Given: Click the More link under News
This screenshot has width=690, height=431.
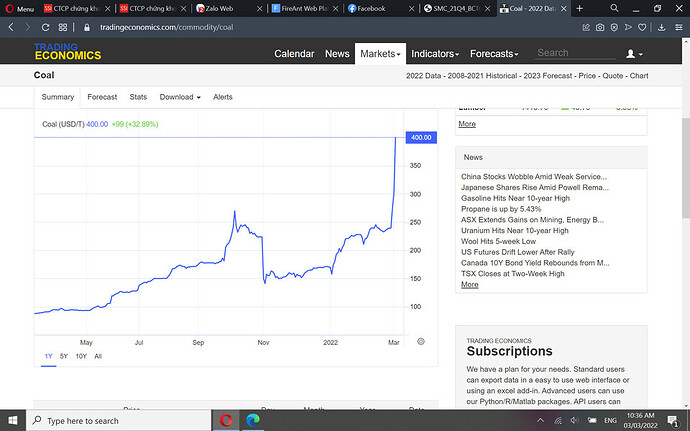Looking at the screenshot, I should [469, 285].
